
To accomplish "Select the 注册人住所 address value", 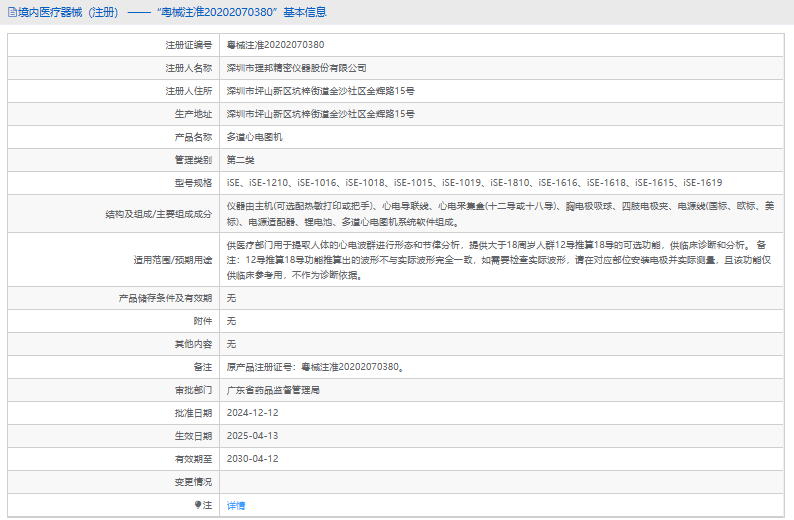I will pos(321,91).
